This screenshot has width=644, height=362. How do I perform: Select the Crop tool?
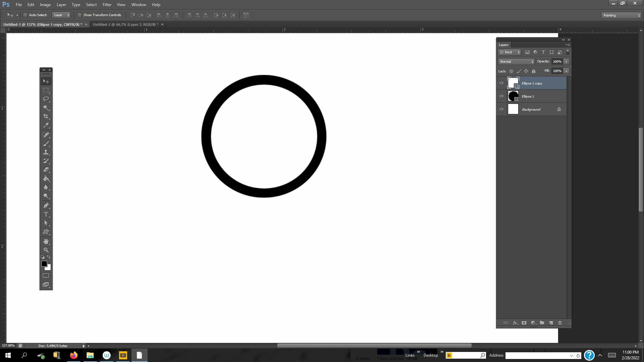[x=46, y=116]
